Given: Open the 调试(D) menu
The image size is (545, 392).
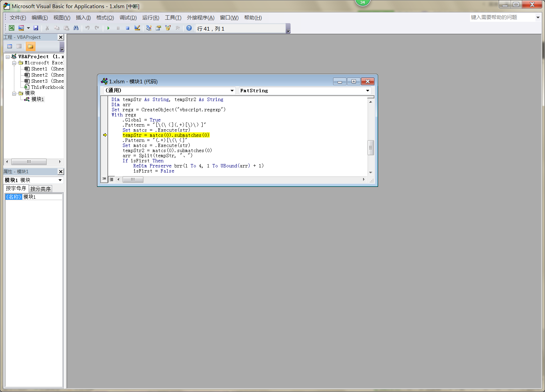Looking at the screenshot, I should tap(128, 18).
